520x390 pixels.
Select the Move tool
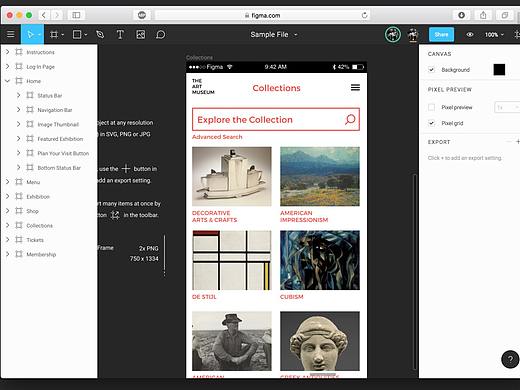(x=30, y=34)
